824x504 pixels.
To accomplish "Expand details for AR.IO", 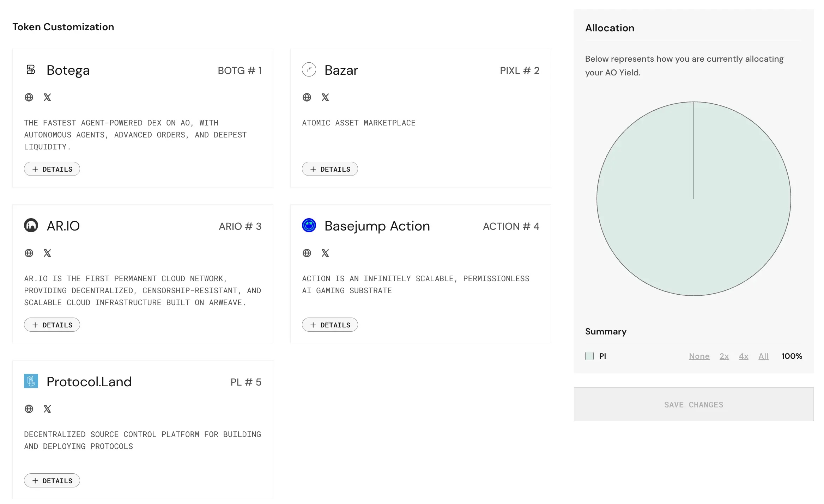I will 52,325.
